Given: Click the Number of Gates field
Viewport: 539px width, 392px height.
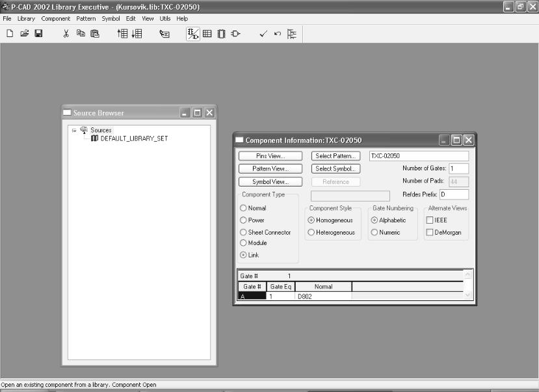Looking at the screenshot, I should [459, 168].
